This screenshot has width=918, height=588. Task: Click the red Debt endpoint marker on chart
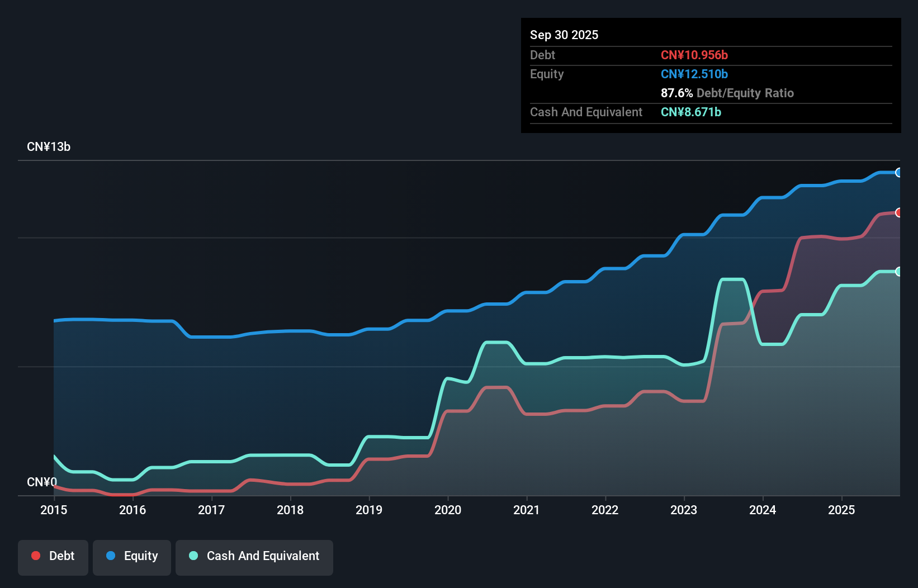(x=898, y=213)
